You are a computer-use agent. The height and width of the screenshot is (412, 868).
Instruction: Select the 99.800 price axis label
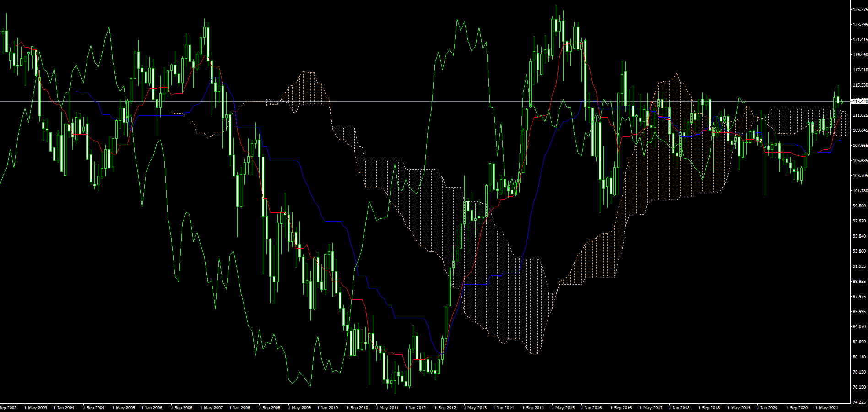859,206
